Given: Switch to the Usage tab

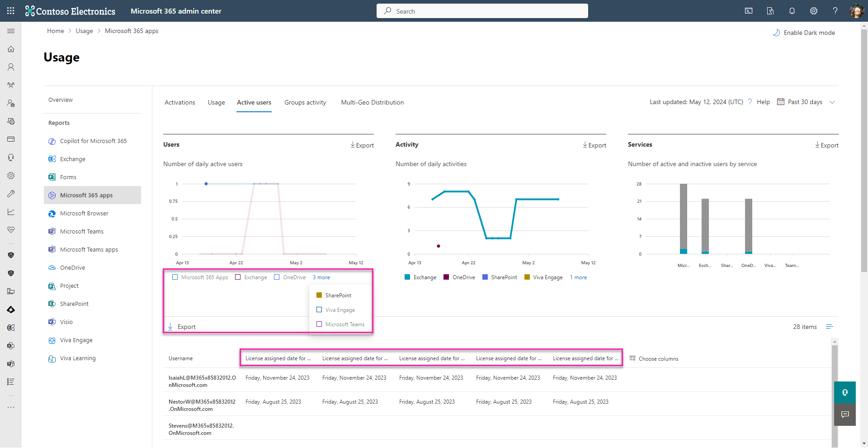Looking at the screenshot, I should coord(216,103).
